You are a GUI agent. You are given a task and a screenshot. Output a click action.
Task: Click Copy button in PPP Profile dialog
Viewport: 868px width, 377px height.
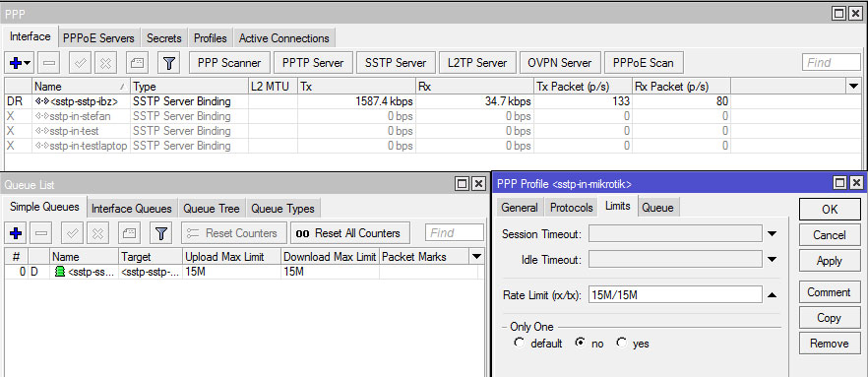[830, 318]
